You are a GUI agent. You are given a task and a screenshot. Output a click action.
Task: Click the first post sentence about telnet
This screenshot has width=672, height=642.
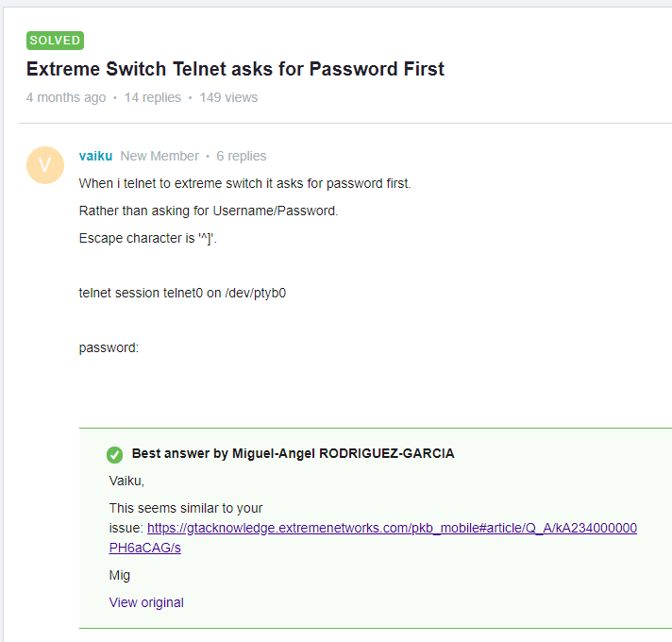[x=244, y=183]
